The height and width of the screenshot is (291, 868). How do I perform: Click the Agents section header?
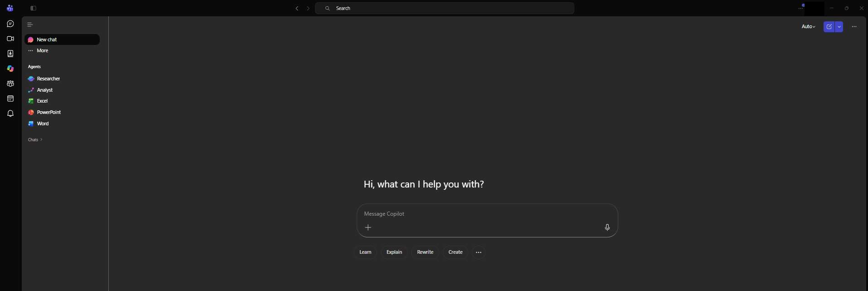point(34,67)
